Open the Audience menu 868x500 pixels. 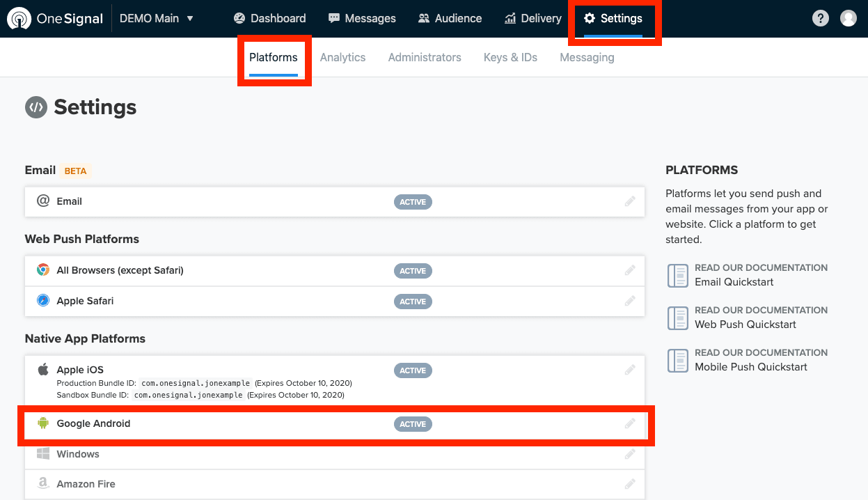tap(450, 19)
